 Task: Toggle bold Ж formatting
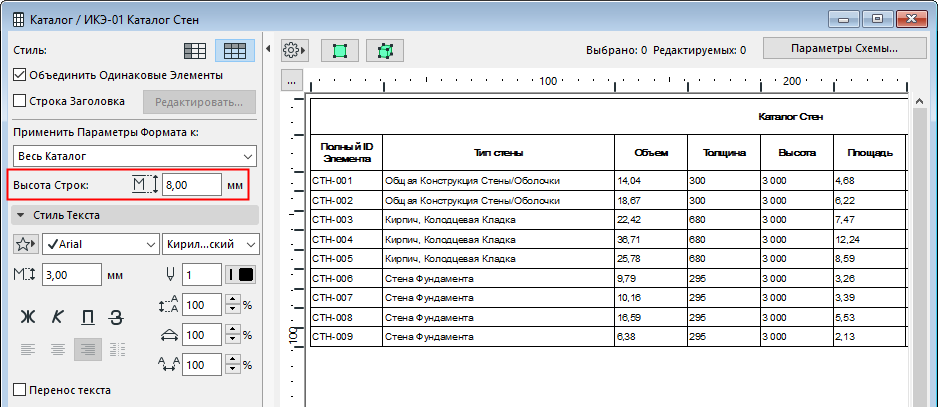(x=28, y=317)
